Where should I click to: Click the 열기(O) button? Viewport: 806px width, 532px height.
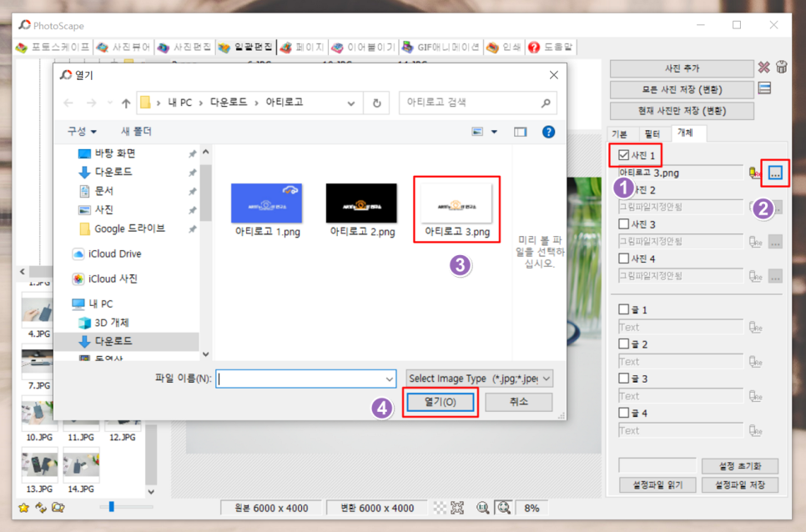pyautogui.click(x=440, y=402)
